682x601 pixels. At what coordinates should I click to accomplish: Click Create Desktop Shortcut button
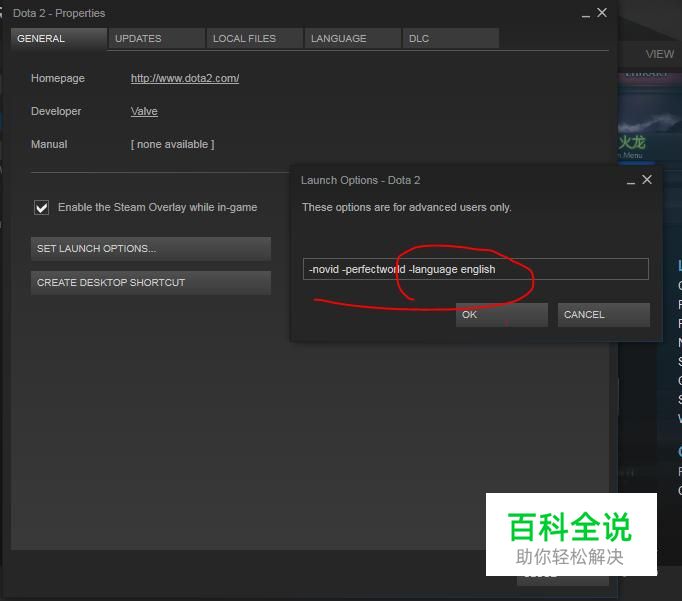[150, 283]
